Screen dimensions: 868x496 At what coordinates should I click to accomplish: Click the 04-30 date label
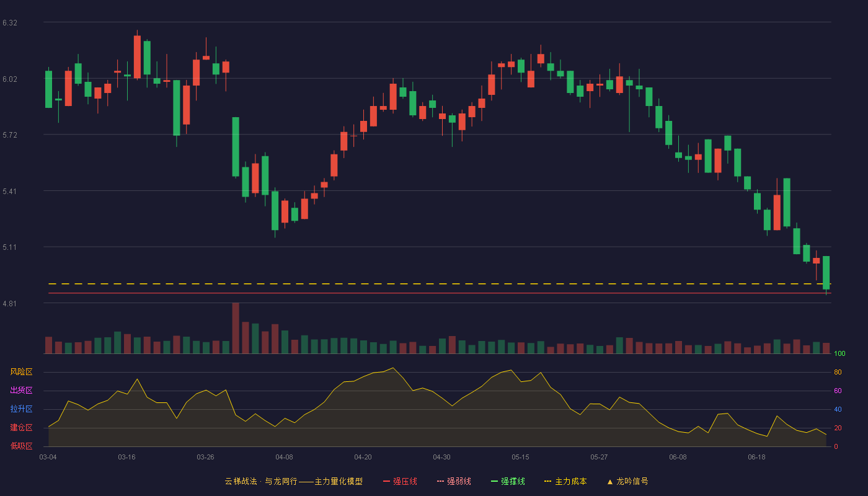[441, 457]
